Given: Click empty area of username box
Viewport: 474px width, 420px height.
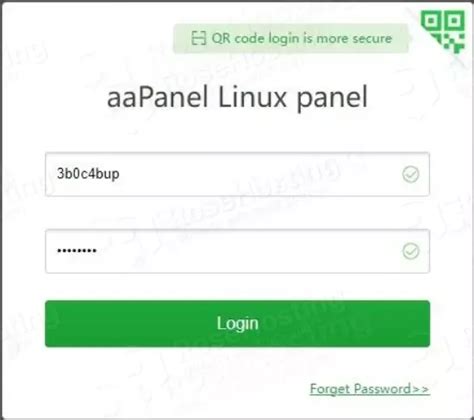Looking at the screenshot, I should click(x=260, y=174).
